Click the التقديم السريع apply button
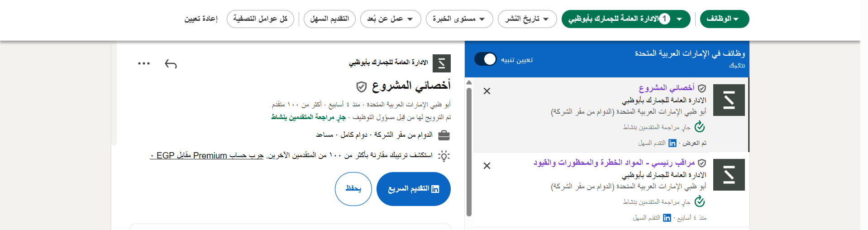This screenshot has height=230, width=868. (414, 189)
